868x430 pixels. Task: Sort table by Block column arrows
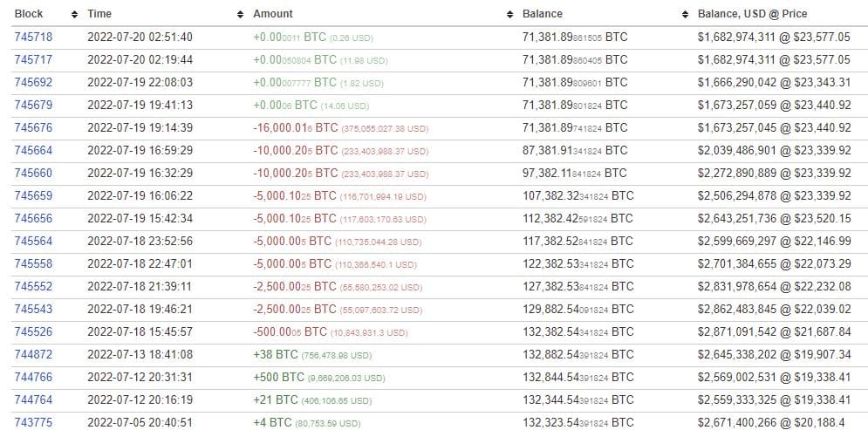[x=75, y=14]
